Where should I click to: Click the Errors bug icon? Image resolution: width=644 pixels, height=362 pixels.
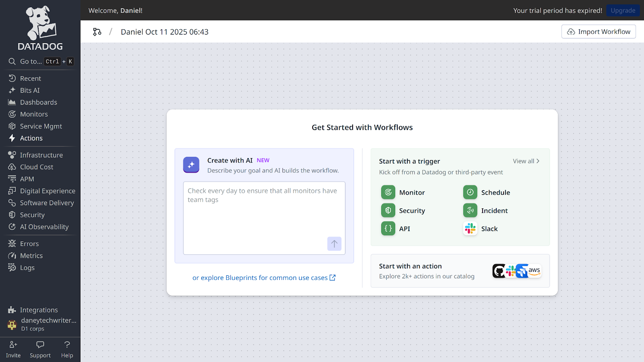point(12,244)
